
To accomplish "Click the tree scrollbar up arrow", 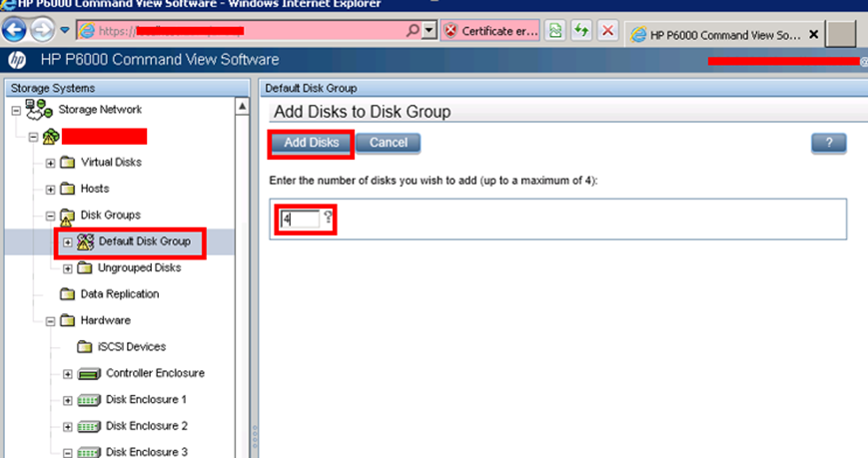I will click(242, 106).
